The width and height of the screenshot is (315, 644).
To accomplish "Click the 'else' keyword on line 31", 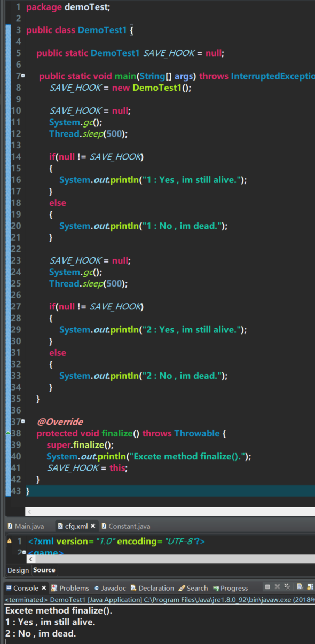I will [x=58, y=353].
